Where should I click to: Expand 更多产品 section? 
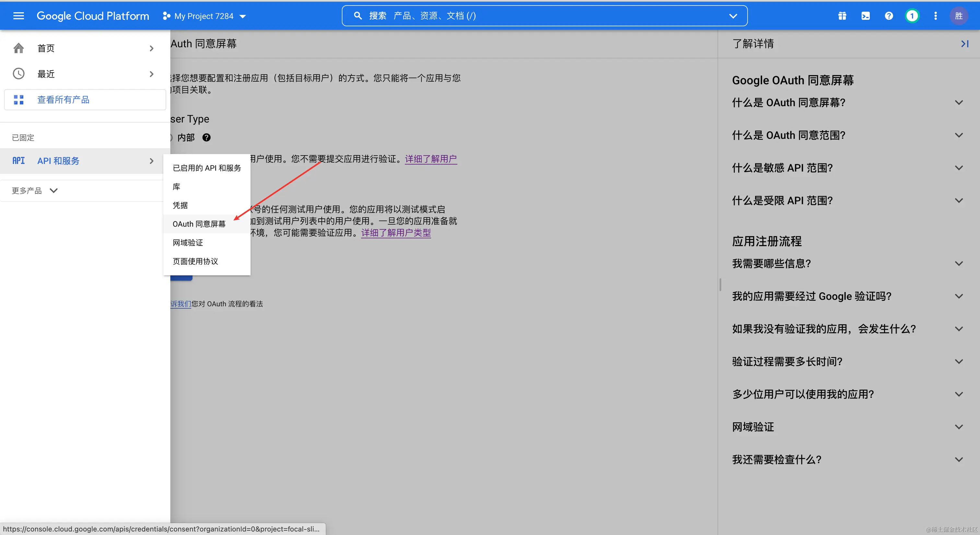(35, 191)
